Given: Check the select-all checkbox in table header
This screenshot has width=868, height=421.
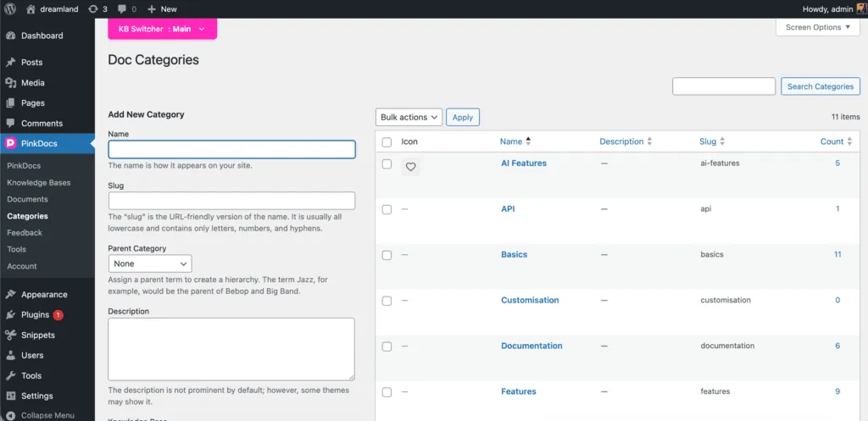Looking at the screenshot, I should click(x=387, y=142).
